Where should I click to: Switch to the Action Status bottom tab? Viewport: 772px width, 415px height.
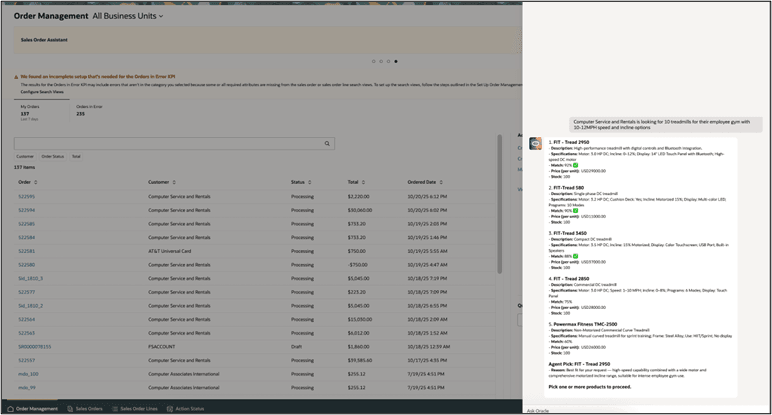click(x=185, y=409)
